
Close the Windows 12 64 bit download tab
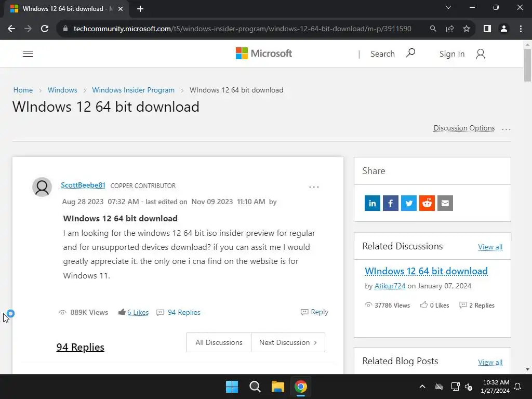pos(121,9)
